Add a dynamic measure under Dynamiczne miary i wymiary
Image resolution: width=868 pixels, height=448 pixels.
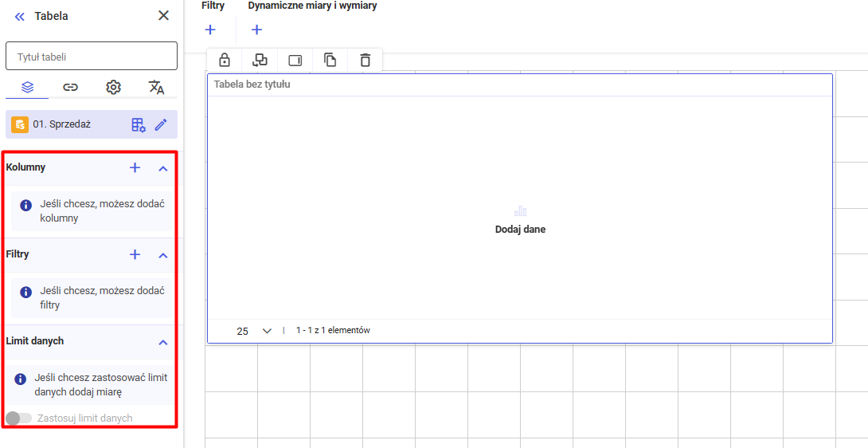click(257, 30)
